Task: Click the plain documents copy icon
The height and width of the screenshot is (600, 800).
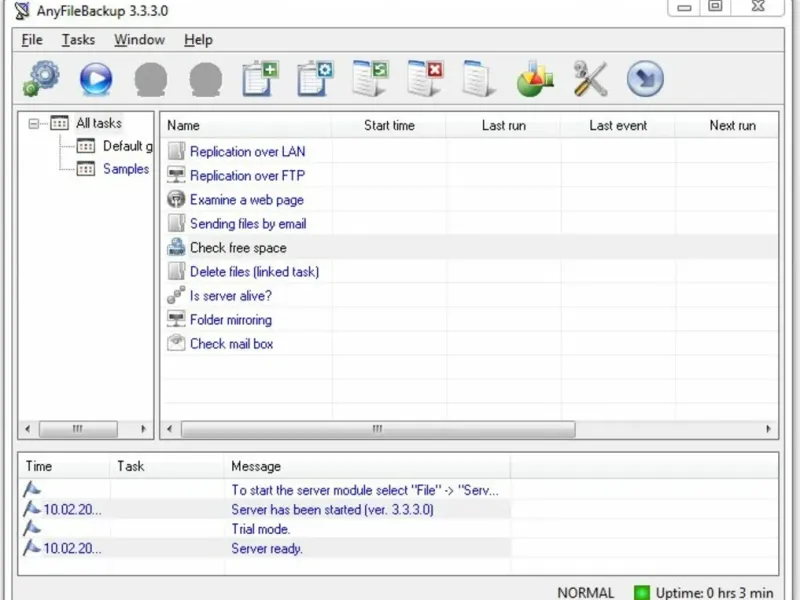Action: tap(479, 79)
